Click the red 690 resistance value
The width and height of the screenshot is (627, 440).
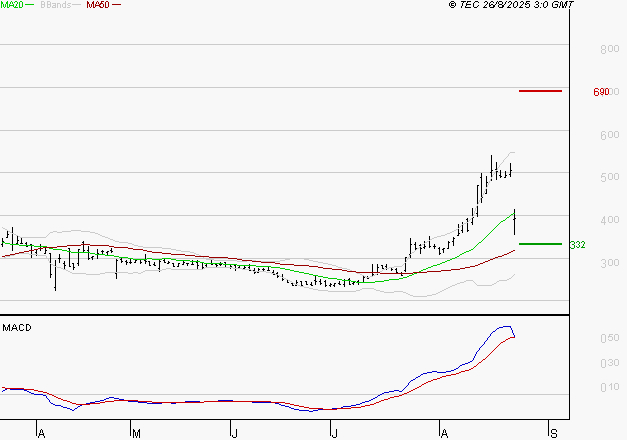pyautogui.click(x=601, y=92)
